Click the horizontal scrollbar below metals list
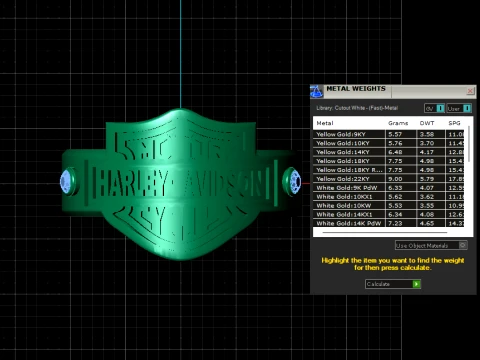This screenshot has width=480, height=360. pos(385,232)
